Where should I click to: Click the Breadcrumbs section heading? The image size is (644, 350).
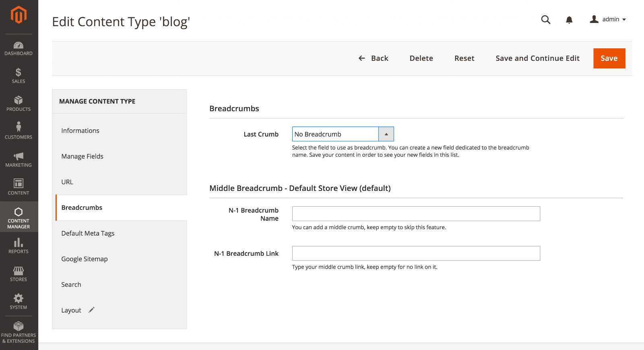234,108
